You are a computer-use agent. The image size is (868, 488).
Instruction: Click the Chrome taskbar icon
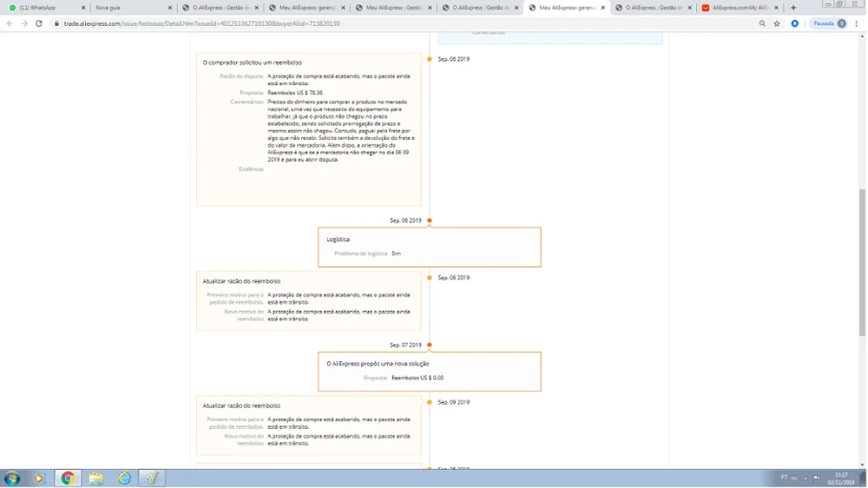[68, 478]
